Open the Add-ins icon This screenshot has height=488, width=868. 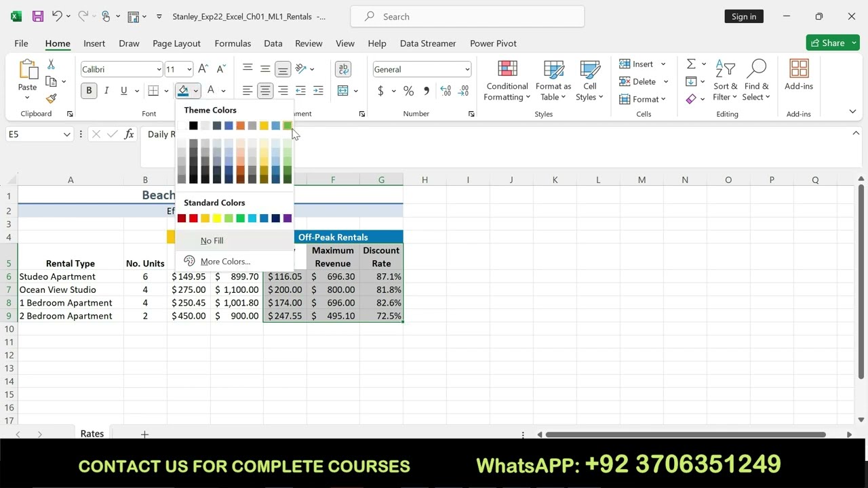[799, 75]
